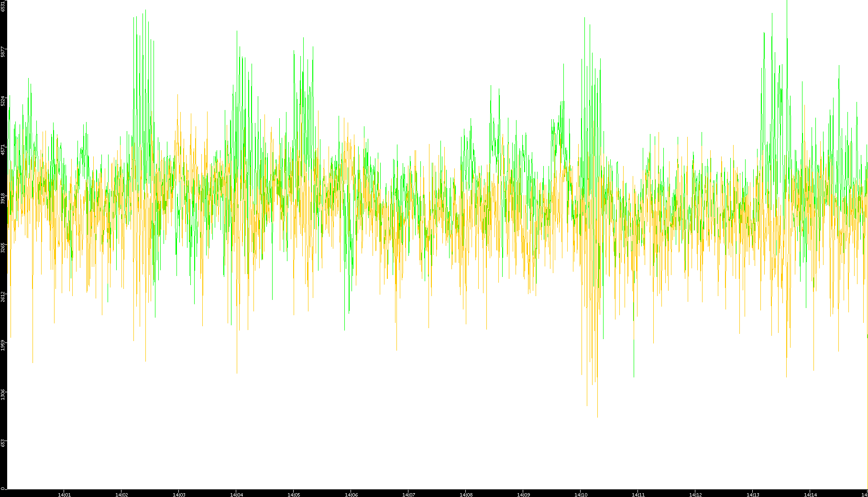Image resolution: width=868 pixels, height=497 pixels.
Task: Click the 6531 maximum value axis label
Action: (3, 6)
